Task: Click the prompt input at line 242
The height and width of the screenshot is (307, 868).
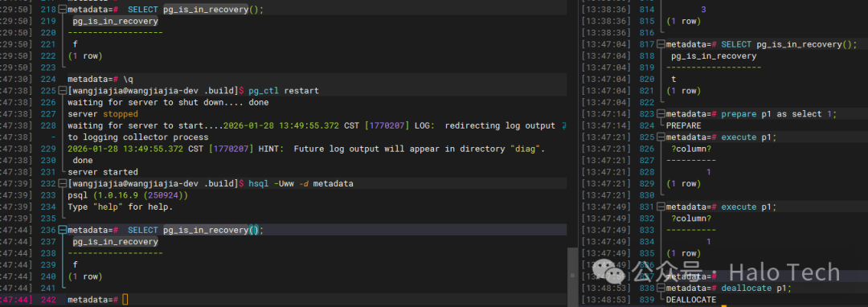Action: click(x=125, y=300)
